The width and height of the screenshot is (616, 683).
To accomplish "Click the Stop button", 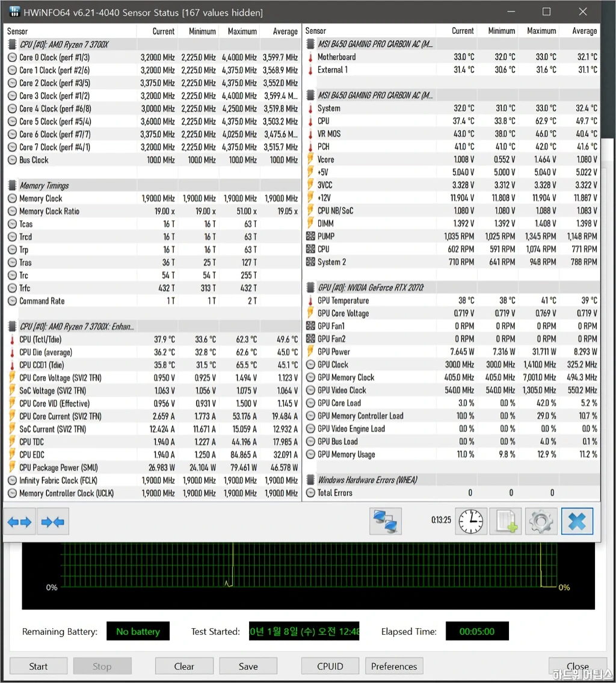I will 102,666.
